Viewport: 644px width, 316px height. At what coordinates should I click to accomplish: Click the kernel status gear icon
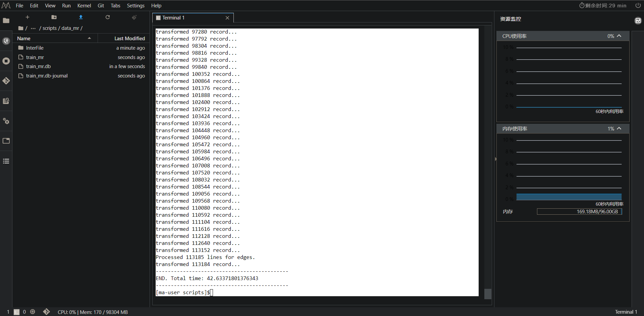coord(33,312)
